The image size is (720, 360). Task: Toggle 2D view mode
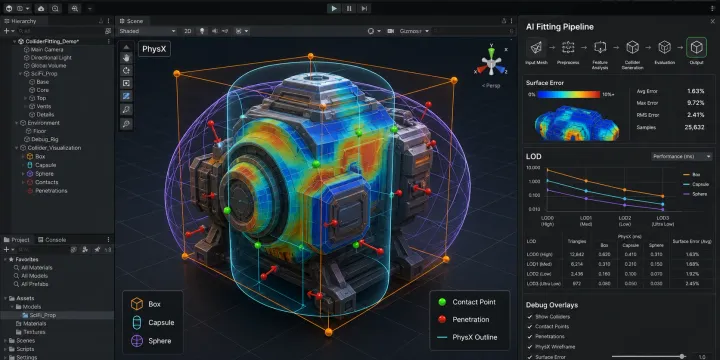point(187,31)
